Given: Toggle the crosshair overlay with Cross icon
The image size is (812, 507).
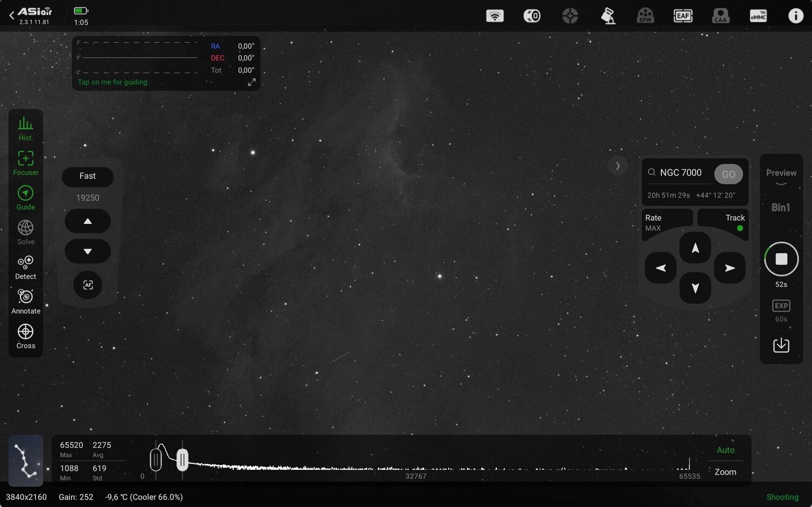Looking at the screenshot, I should coord(25,335).
